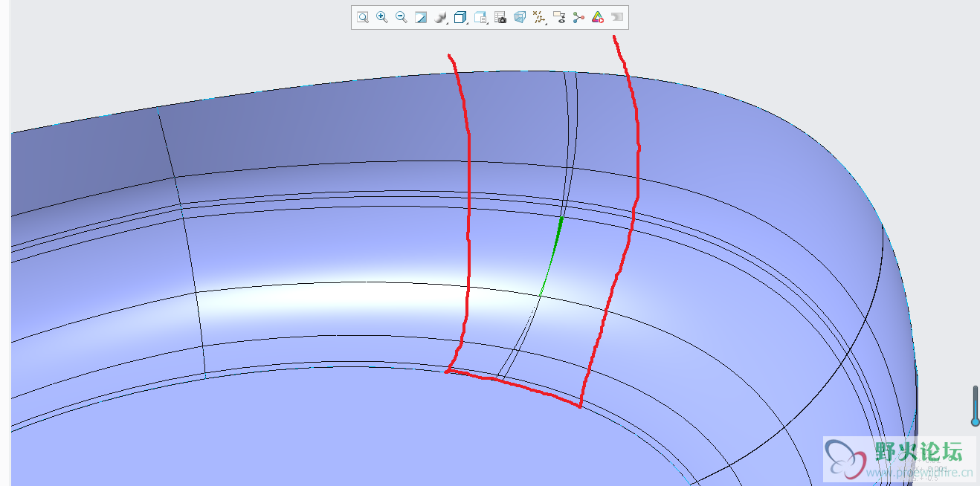
Task: Open the Saved Orientations cube dropdown
Action: pos(460,17)
